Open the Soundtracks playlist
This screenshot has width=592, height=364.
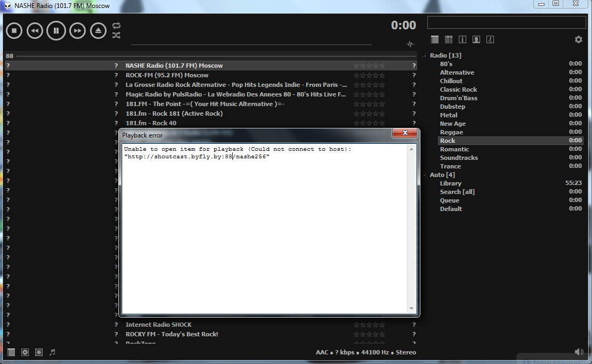pyautogui.click(x=510, y=158)
